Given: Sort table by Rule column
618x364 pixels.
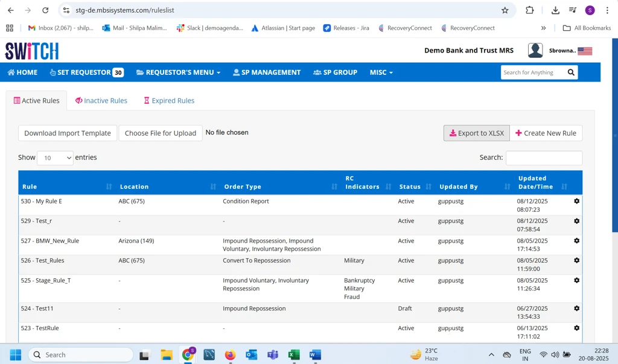Looking at the screenshot, I should point(109,187).
